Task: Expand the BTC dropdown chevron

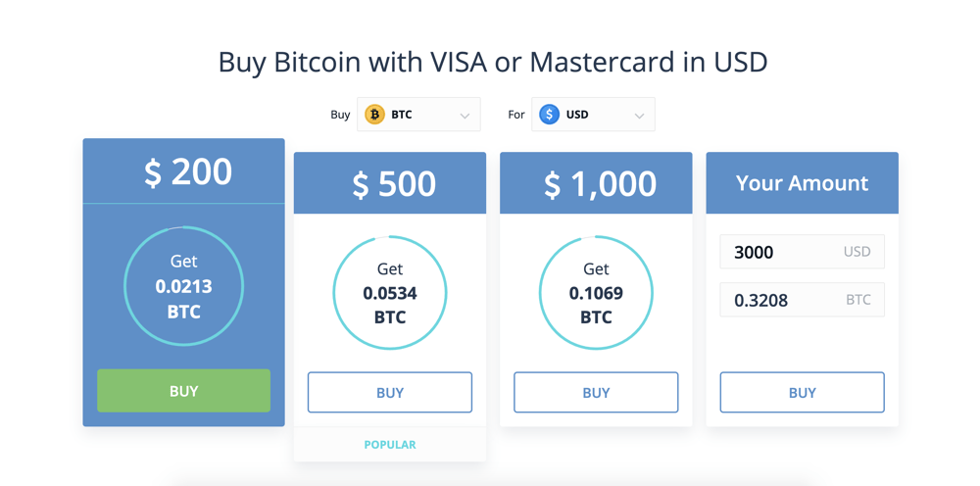Action: pos(465,116)
